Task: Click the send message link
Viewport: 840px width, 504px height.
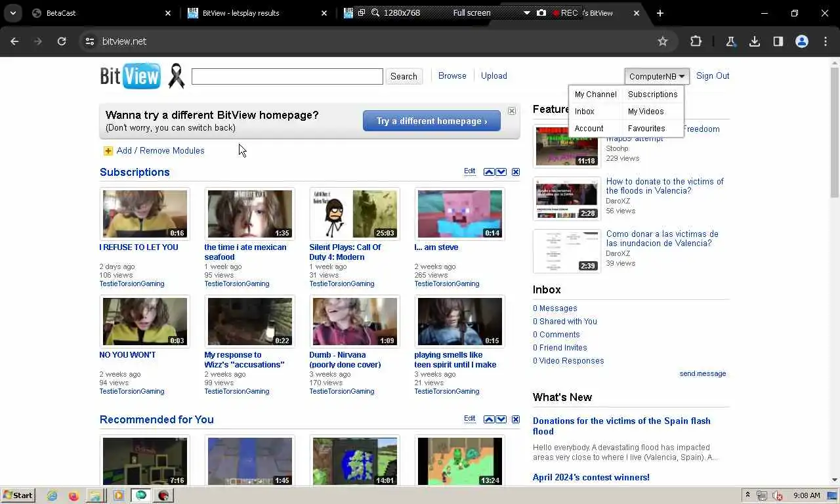Action: coord(702,373)
